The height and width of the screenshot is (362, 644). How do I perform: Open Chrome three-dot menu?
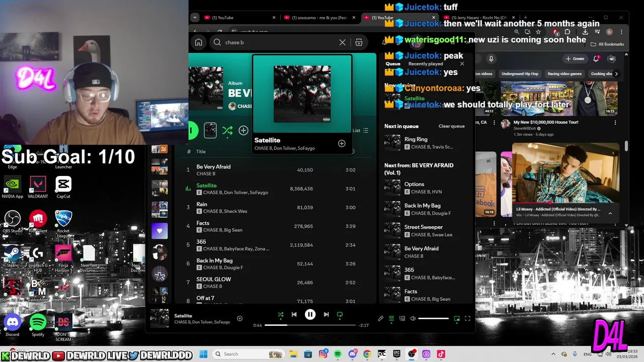tap(621, 32)
